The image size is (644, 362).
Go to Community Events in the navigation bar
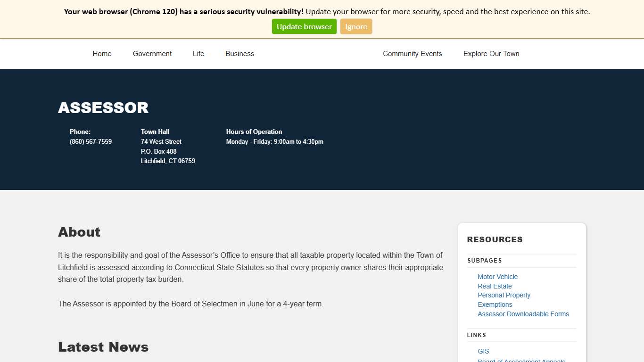click(x=412, y=54)
